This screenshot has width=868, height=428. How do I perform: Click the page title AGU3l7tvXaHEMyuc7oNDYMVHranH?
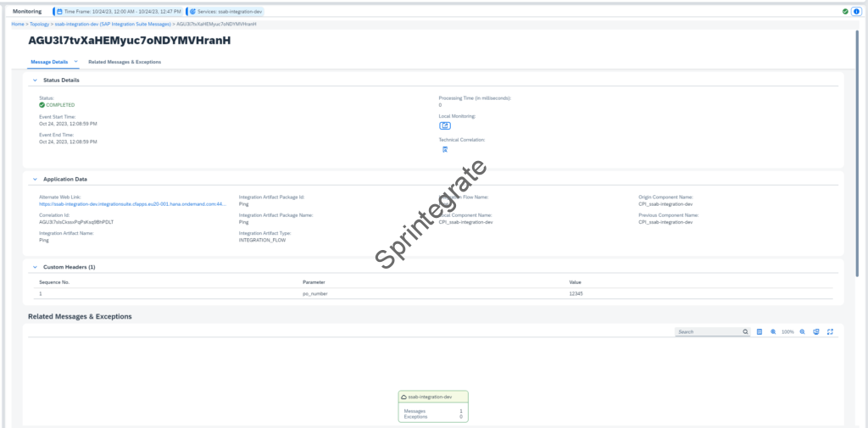click(x=130, y=42)
